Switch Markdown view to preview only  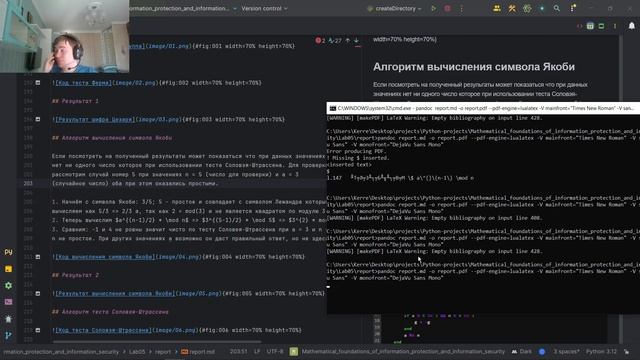601,26
